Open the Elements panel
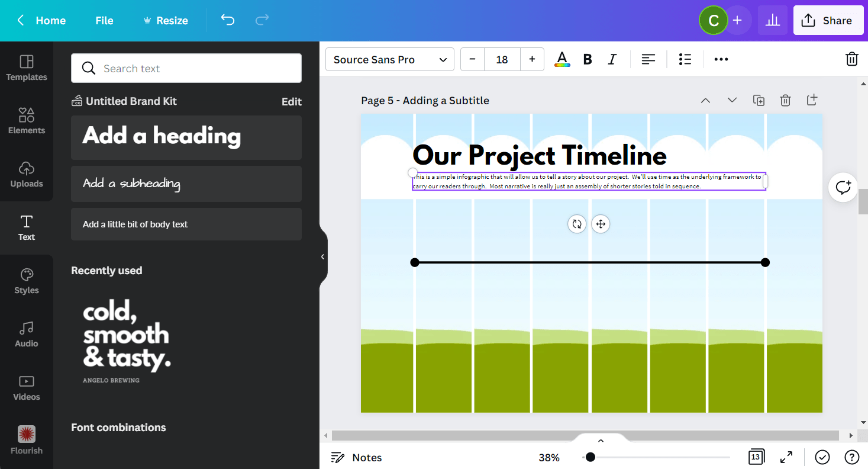The width and height of the screenshot is (868, 469). pos(26,120)
